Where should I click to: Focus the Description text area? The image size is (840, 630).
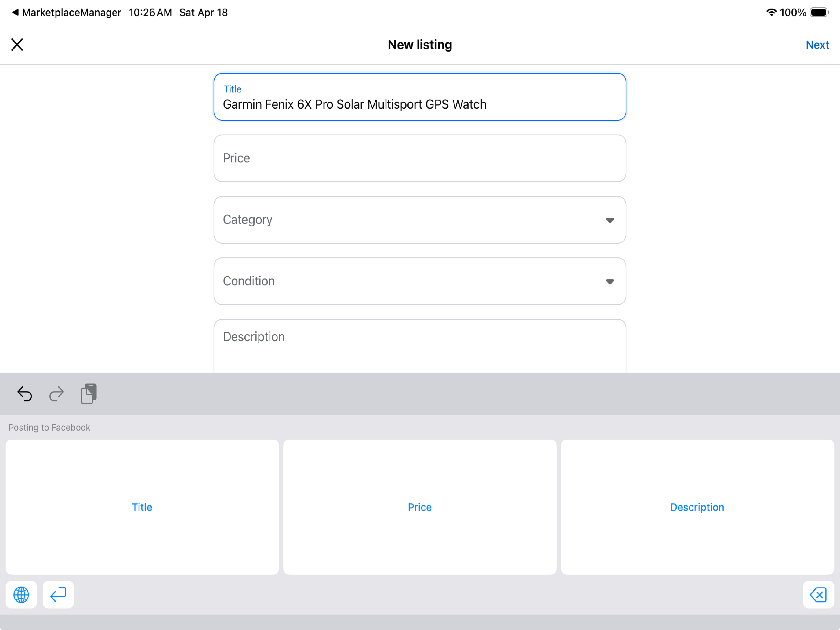(420, 346)
